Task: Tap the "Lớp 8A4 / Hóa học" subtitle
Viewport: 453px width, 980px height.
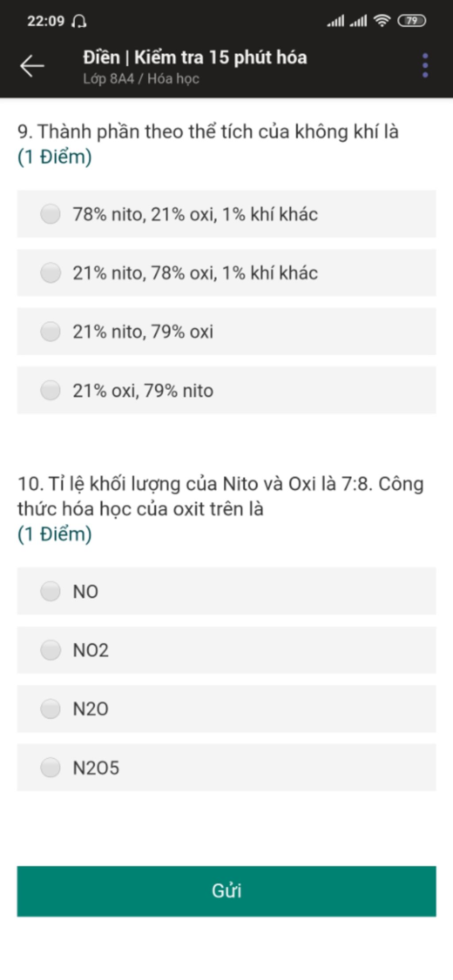Action: 141,79
